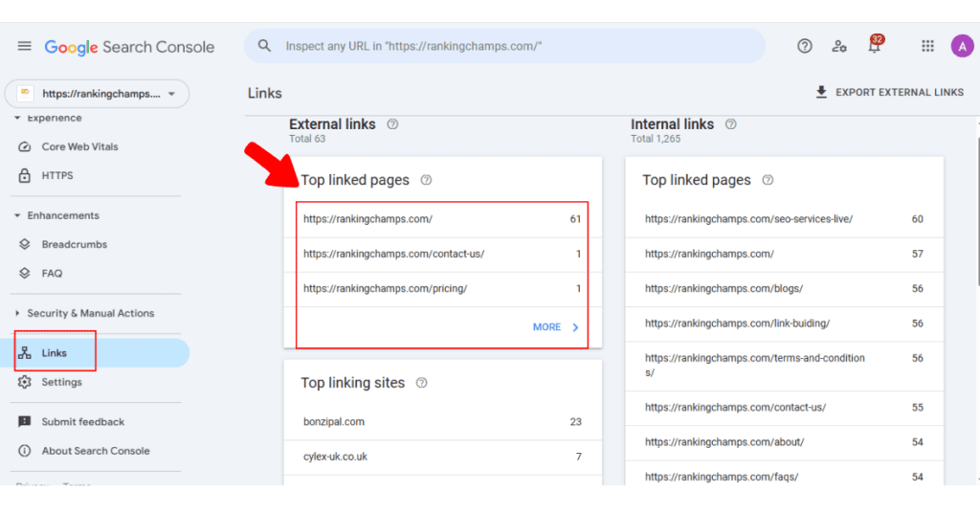Screen dimensions: 980x515
Task: Open users and permissions icon
Action: (839, 46)
